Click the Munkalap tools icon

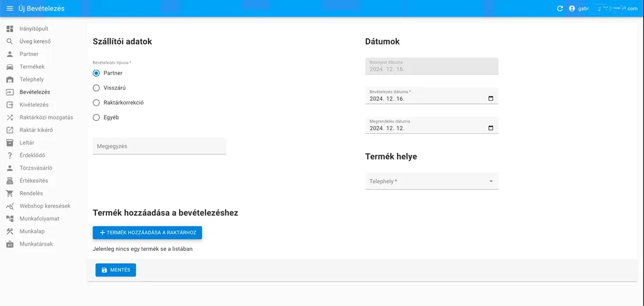[x=10, y=231]
